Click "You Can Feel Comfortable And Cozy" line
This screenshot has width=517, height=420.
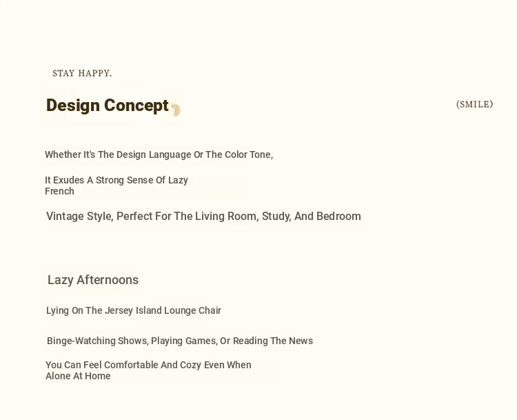pos(138,365)
